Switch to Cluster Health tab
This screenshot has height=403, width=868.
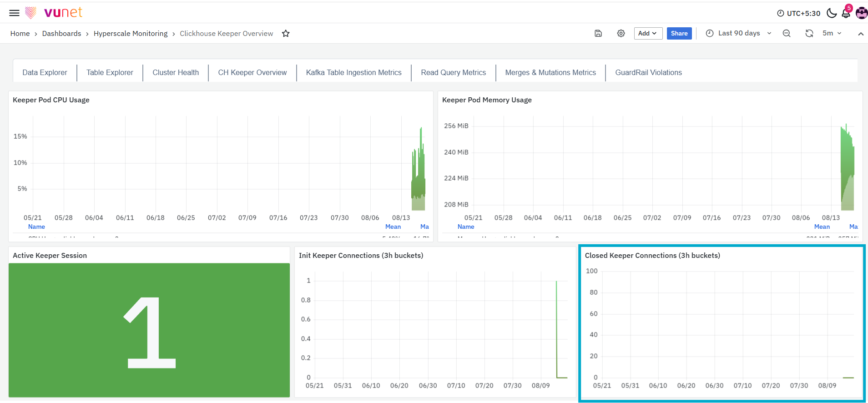(176, 72)
